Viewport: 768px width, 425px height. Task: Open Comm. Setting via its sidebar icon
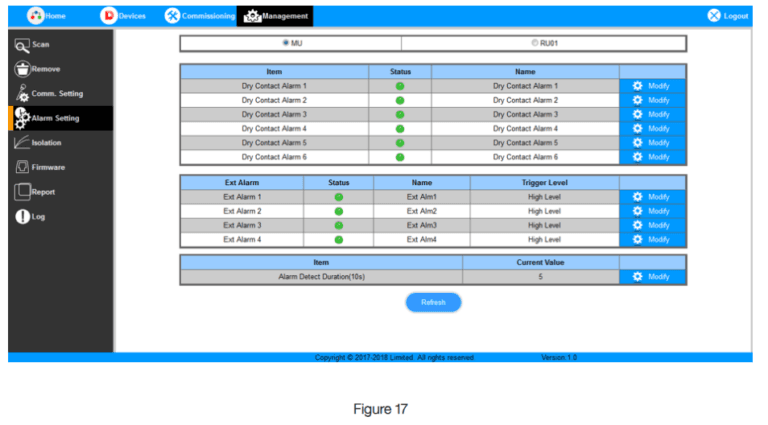pos(21,94)
